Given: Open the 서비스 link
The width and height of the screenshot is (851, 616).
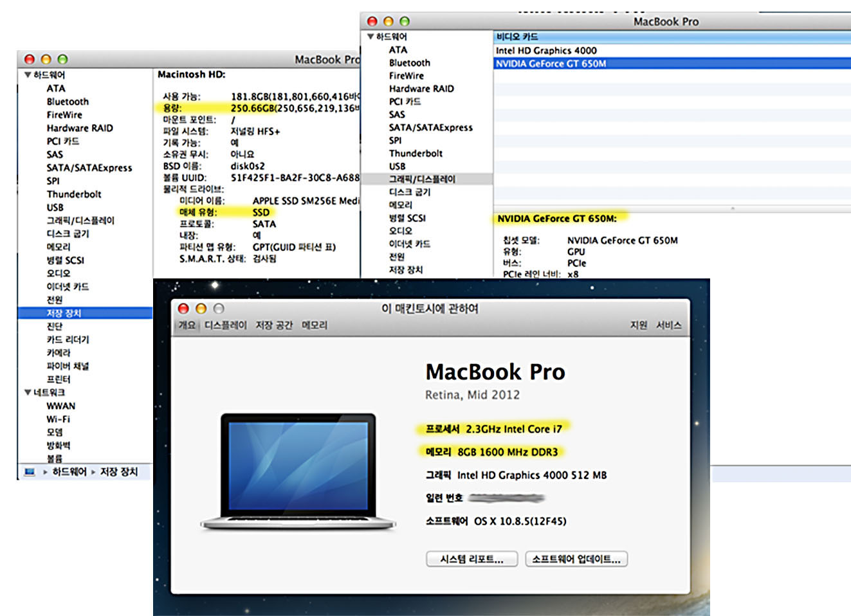Looking at the screenshot, I should click(x=668, y=325).
